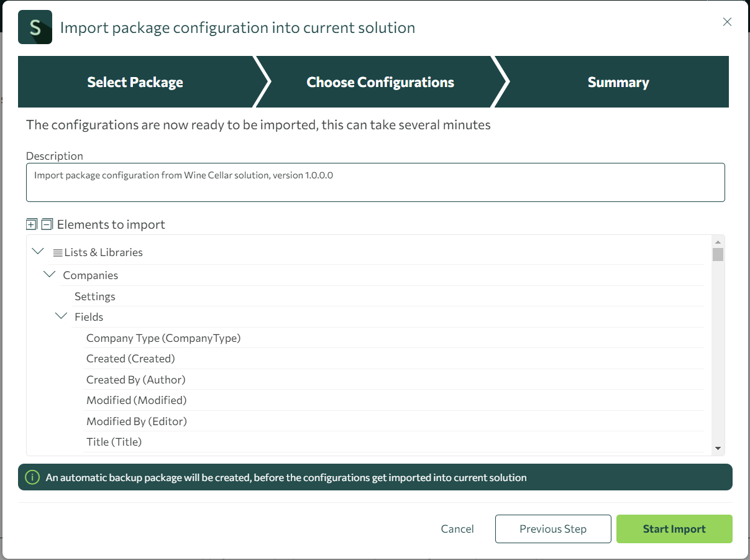Collapse the Fields node chevron
This screenshot has width=750, height=560.
[61, 315]
